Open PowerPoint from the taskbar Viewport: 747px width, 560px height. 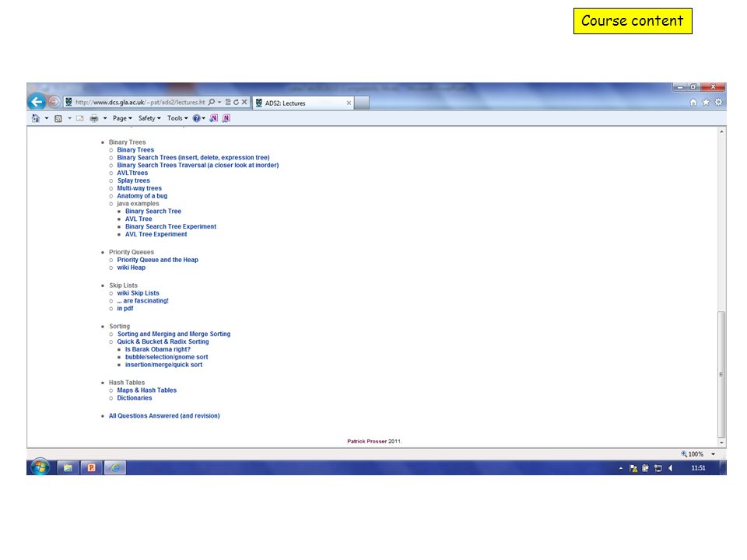pyautogui.click(x=92, y=467)
